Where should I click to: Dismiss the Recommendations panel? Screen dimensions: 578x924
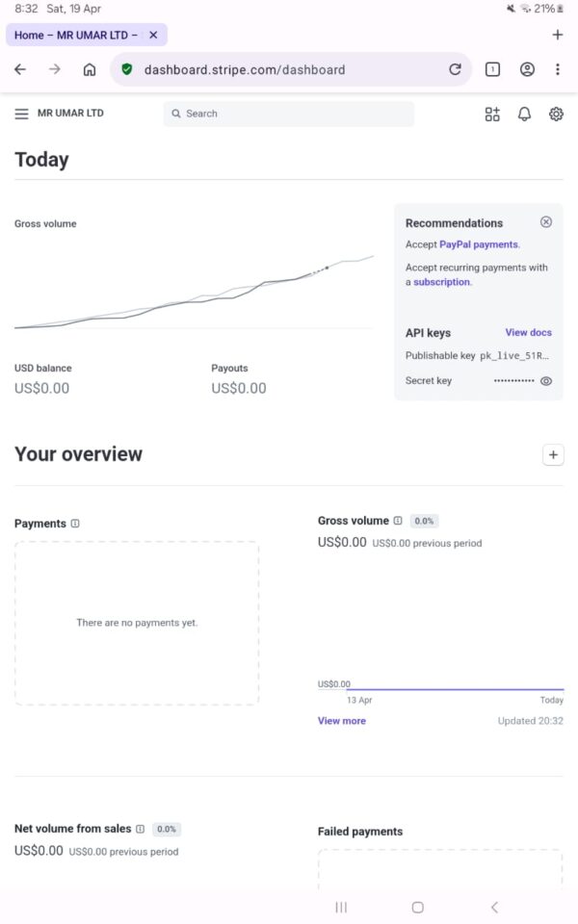coord(546,222)
